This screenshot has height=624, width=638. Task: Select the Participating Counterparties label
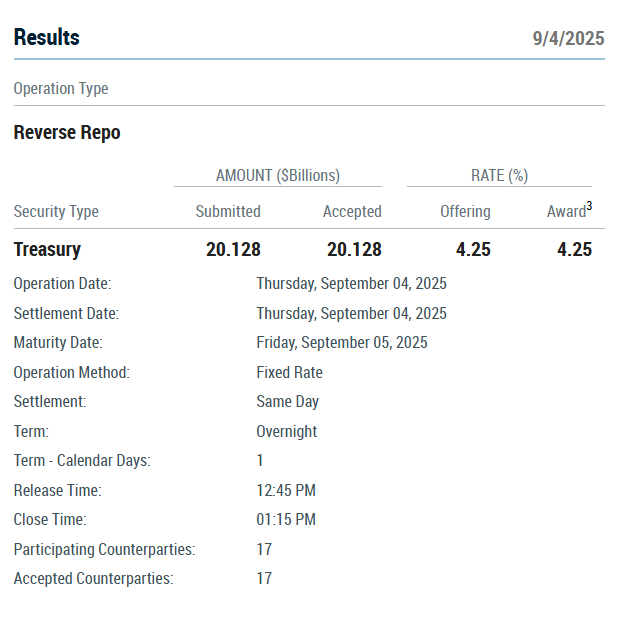click(x=105, y=550)
